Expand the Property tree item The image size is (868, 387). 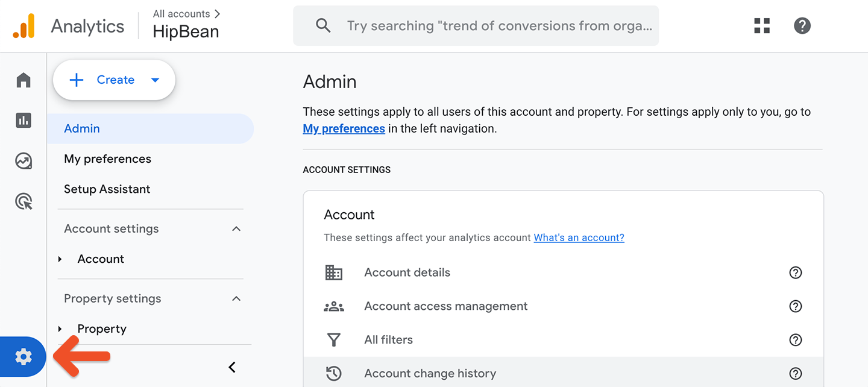[x=60, y=329]
